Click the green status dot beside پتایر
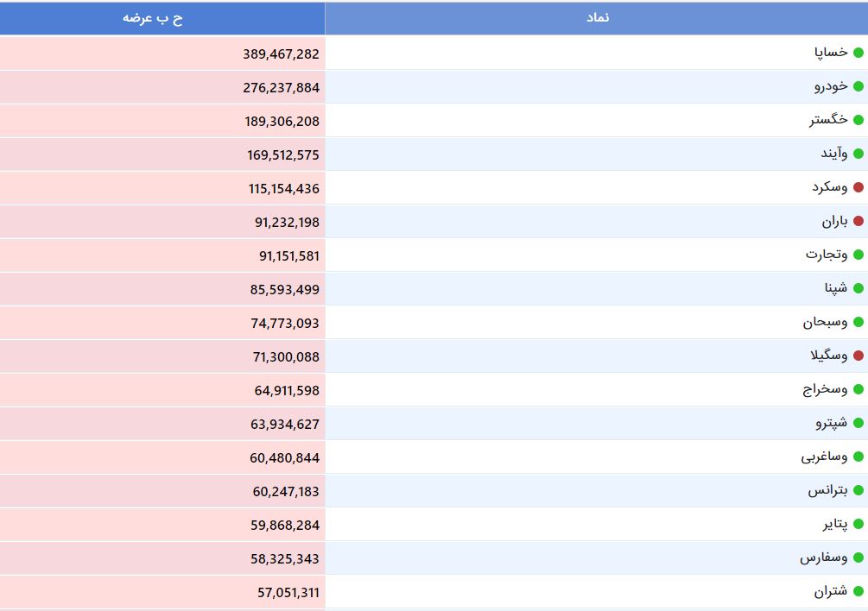 pos(858,524)
